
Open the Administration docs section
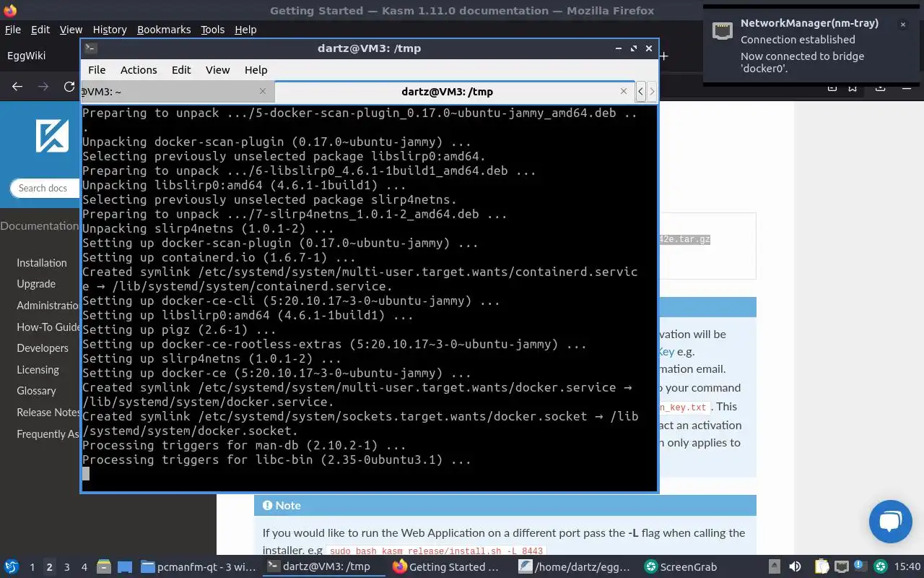[48, 306]
